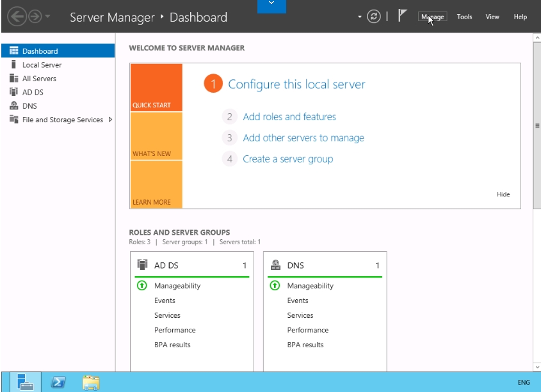
Task: Open the navigation history dropdown arrow
Action: [48, 17]
